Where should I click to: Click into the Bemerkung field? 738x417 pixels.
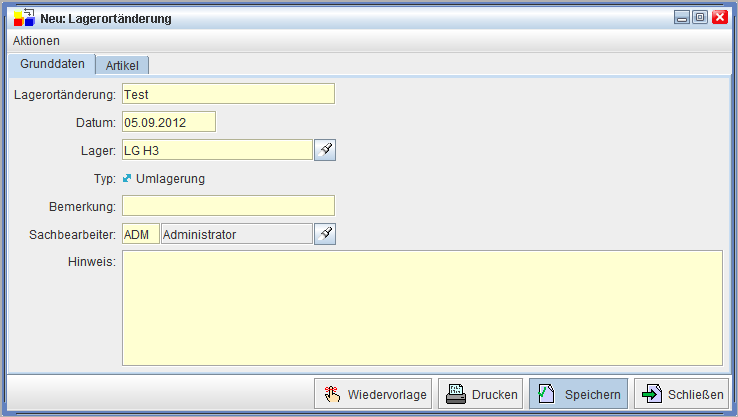[x=228, y=206]
